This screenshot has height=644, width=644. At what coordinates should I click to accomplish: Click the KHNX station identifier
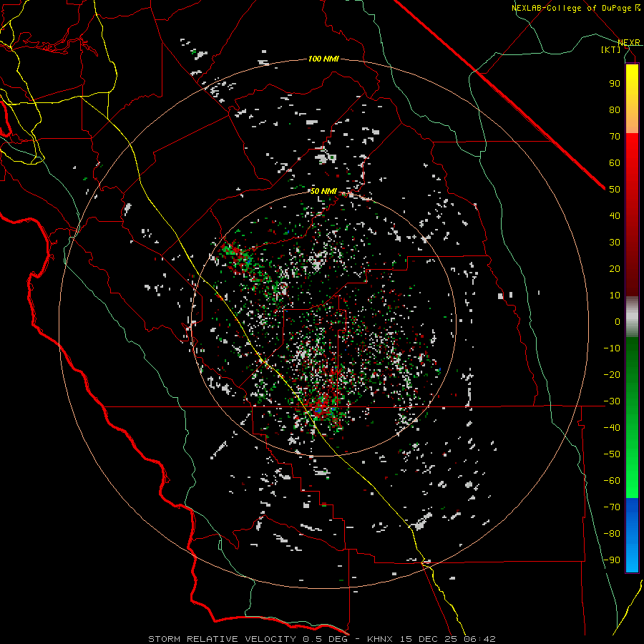click(380, 639)
